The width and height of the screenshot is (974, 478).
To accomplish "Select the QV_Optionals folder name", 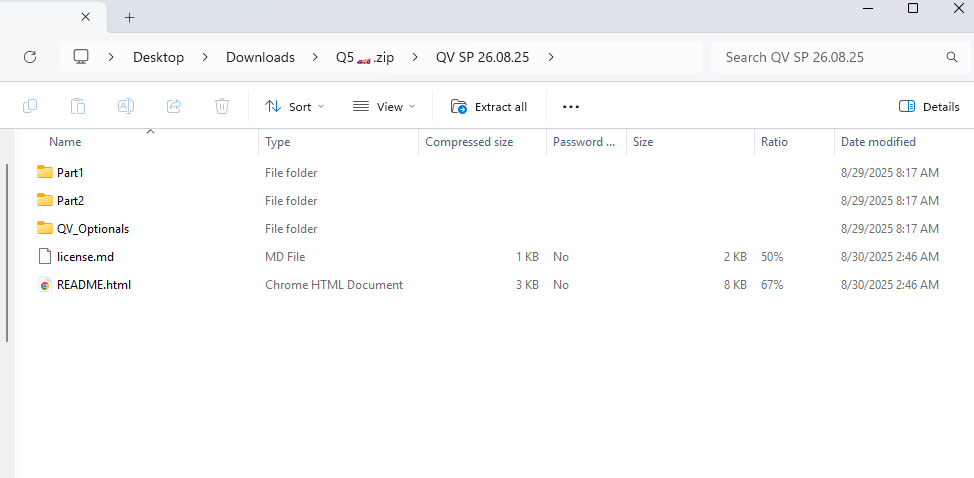I will tap(93, 228).
